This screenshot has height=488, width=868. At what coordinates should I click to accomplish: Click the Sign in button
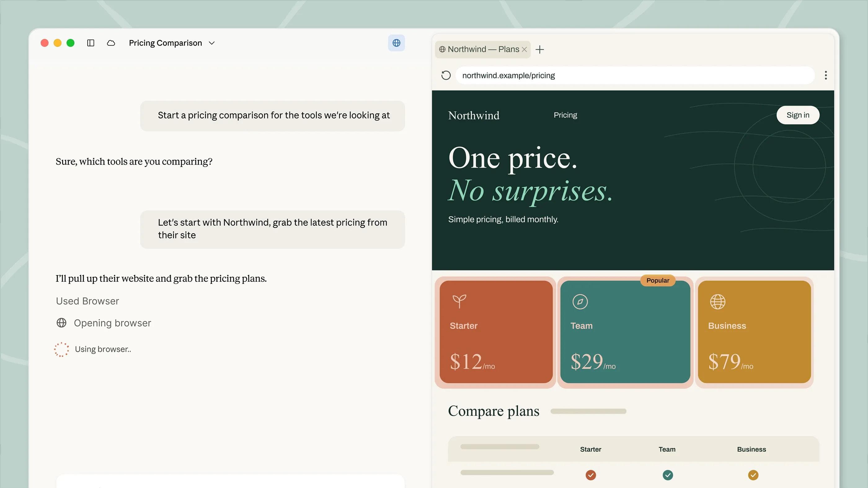pyautogui.click(x=798, y=115)
